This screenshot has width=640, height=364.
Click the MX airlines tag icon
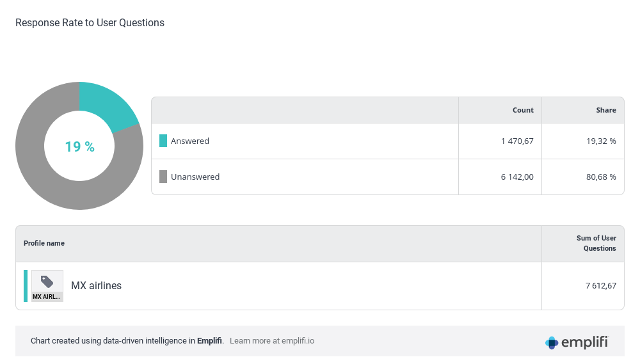(47, 281)
